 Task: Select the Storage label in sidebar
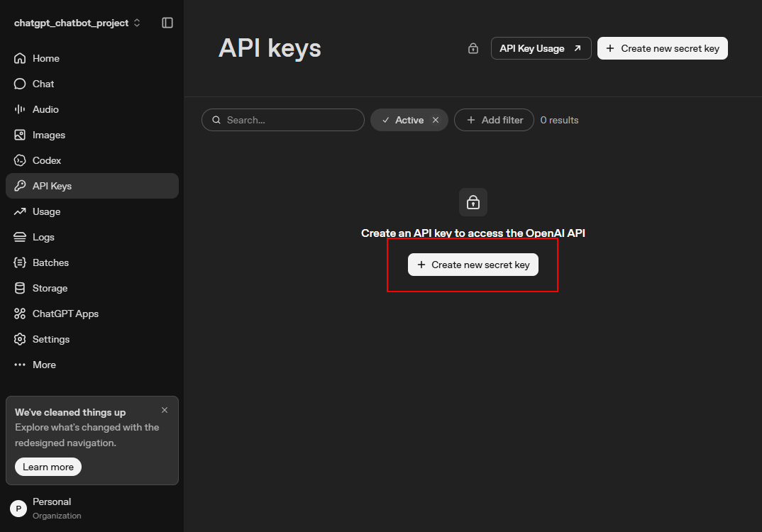50,288
